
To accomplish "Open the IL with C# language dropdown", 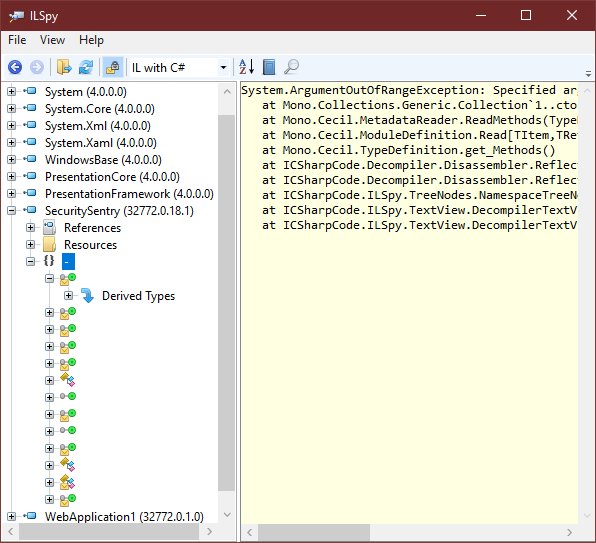I will (180, 68).
